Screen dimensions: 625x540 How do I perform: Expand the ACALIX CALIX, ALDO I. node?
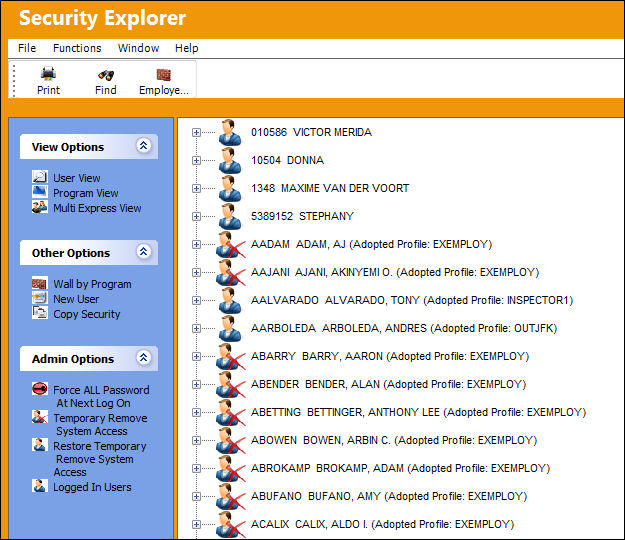click(196, 524)
